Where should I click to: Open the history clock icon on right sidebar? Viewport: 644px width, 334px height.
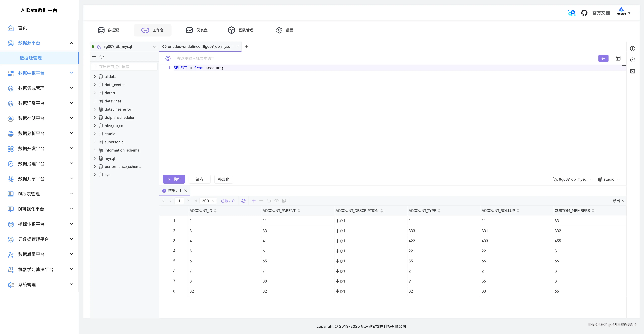[x=633, y=60]
